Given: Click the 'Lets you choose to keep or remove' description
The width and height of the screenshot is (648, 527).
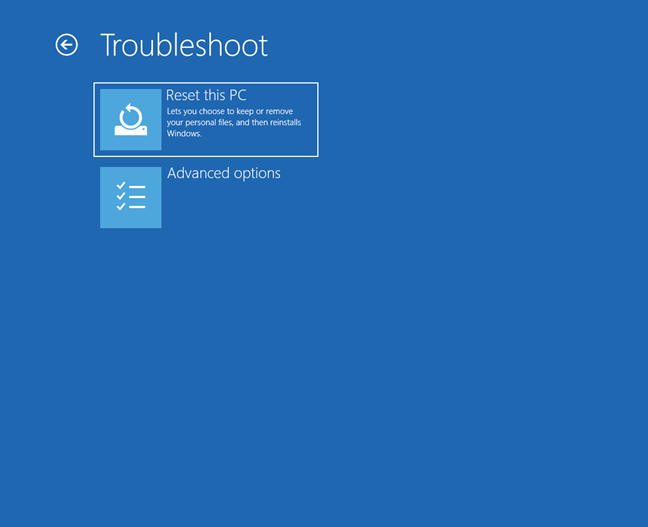Looking at the screenshot, I should point(234,122).
